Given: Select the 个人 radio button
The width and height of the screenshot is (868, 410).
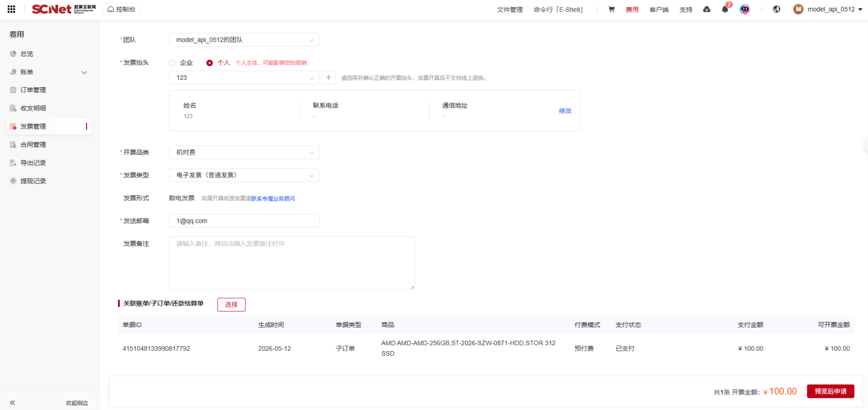Looking at the screenshot, I should tap(210, 63).
